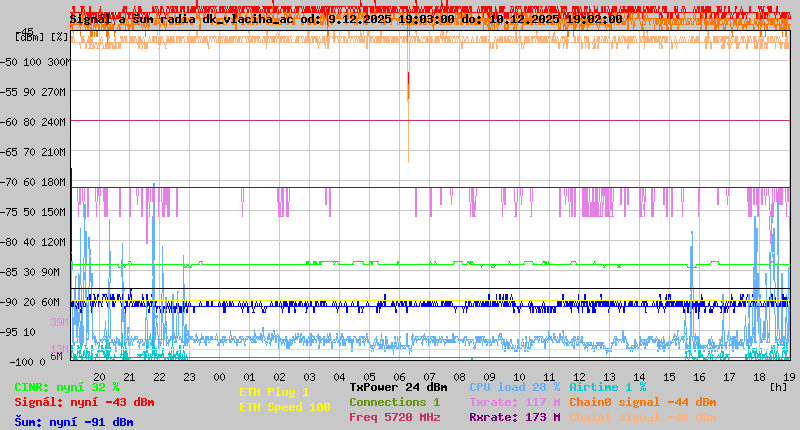This screenshot has width=800, height=430.
Task: Select the Airtime 1 % legend entry
Action: click(607, 386)
